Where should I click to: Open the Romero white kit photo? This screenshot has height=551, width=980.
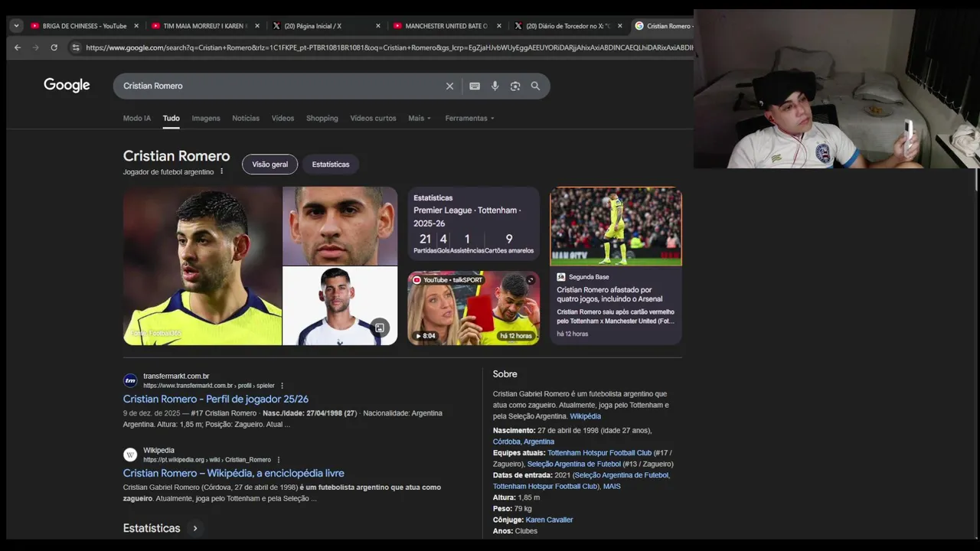pos(340,305)
